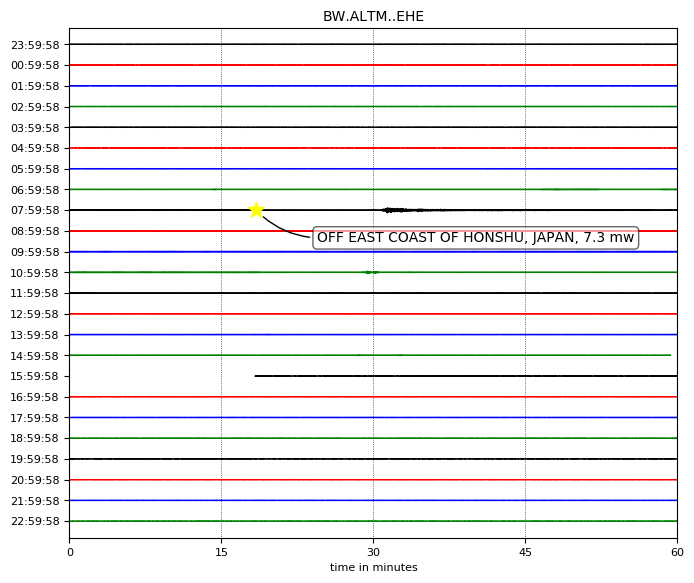Click the curved arrow linking the star to the annotation
This screenshot has width=694, height=583.
click(x=285, y=230)
